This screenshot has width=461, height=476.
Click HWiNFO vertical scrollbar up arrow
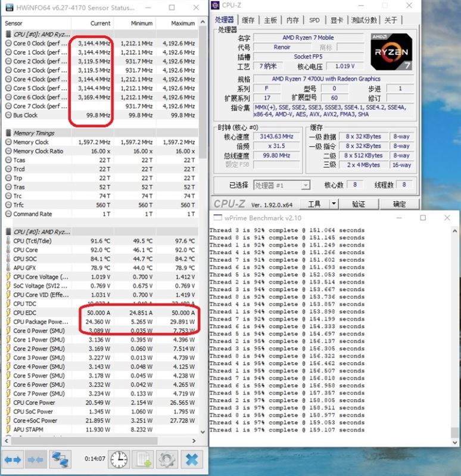[203, 22]
